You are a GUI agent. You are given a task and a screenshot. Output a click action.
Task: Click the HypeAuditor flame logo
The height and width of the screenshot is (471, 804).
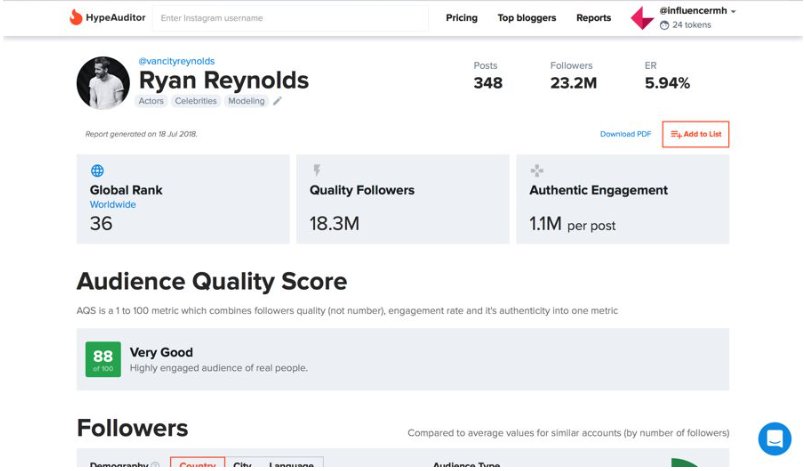point(76,17)
